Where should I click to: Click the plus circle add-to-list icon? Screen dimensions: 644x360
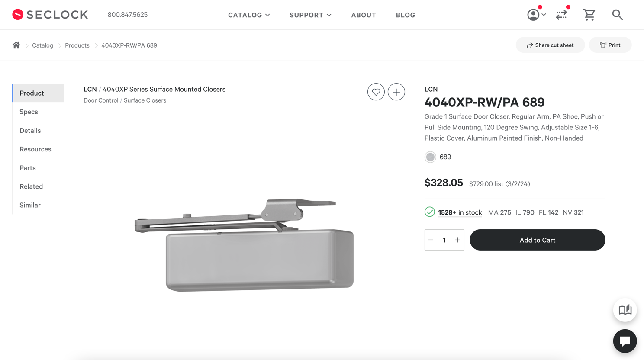click(396, 92)
